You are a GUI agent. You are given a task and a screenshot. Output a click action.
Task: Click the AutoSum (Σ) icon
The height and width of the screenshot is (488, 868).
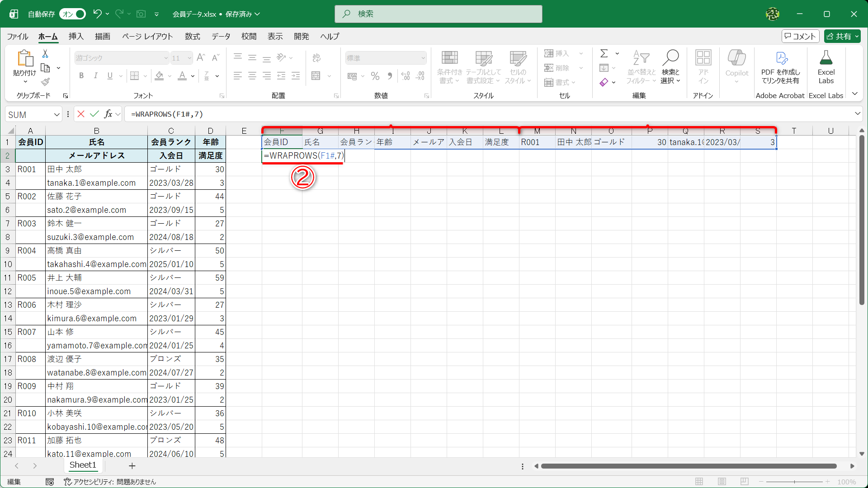[x=605, y=53]
